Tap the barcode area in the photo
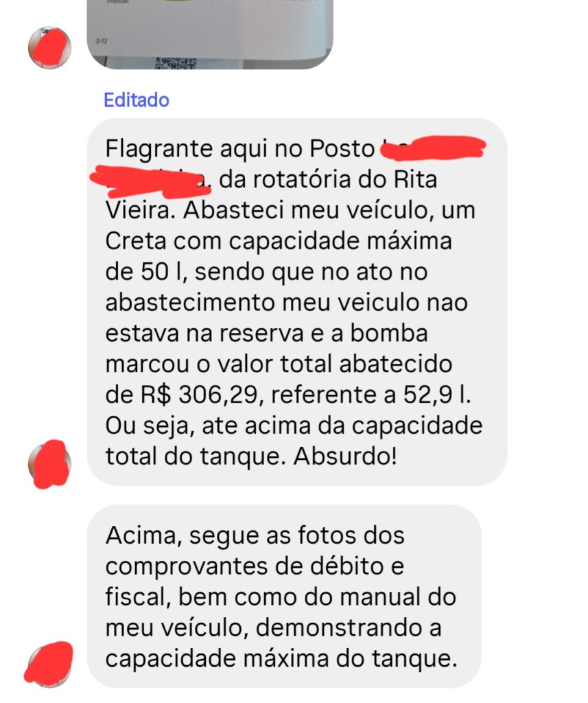588x703 pixels. pyautogui.click(x=176, y=63)
